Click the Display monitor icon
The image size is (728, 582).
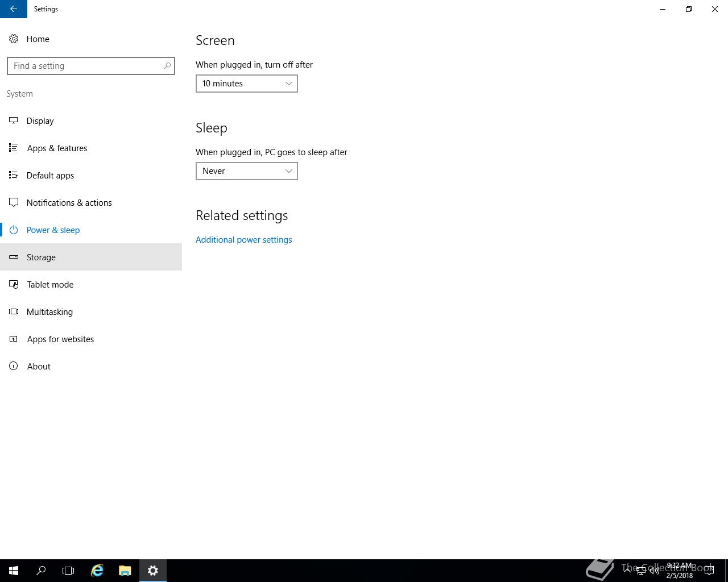[x=14, y=120]
